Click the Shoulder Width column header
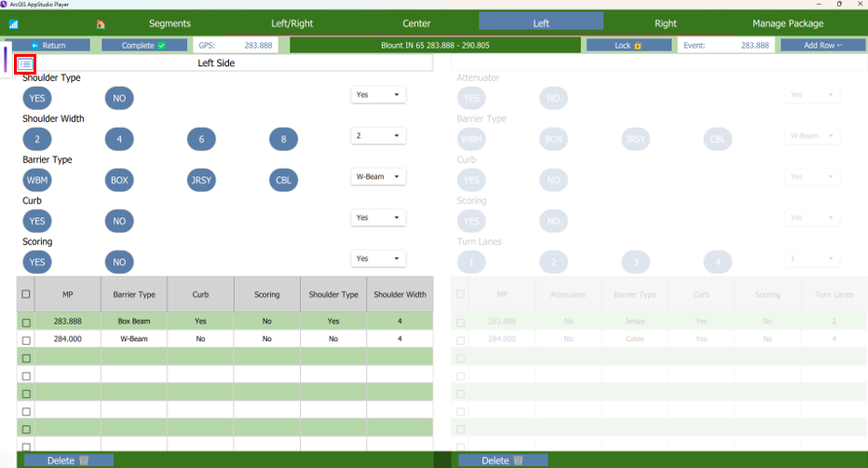The height and width of the screenshot is (468, 868). (x=400, y=295)
